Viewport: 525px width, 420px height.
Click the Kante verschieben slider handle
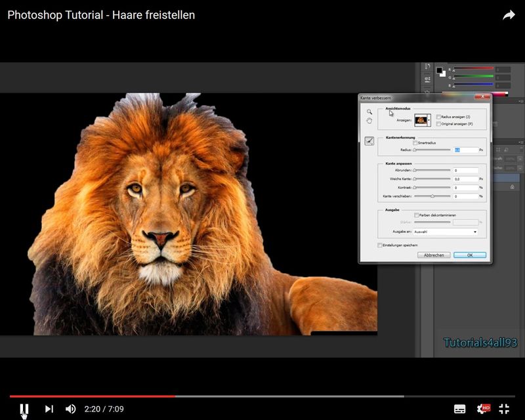click(x=432, y=196)
